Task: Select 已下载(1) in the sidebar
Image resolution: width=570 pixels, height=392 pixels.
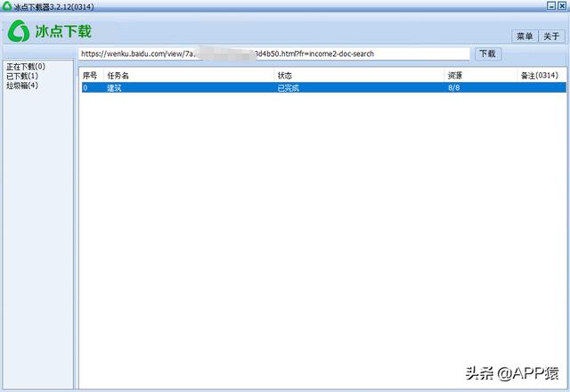Action: coord(22,76)
